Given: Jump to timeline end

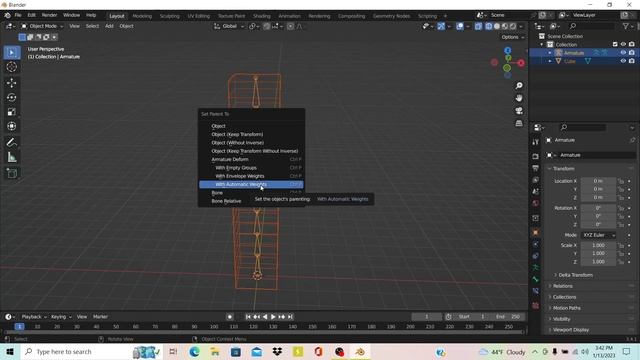Looking at the screenshot, I should 290,317.
